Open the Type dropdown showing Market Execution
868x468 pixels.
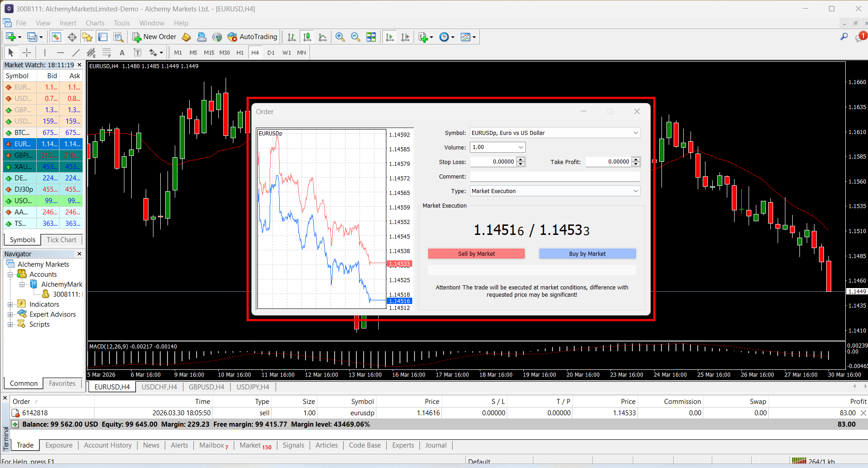click(636, 191)
